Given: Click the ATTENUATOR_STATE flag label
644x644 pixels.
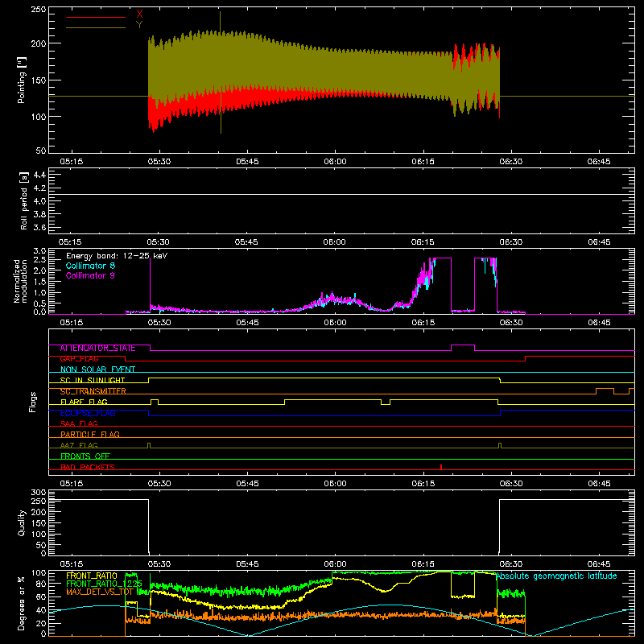Looking at the screenshot, I should pyautogui.click(x=97, y=349).
